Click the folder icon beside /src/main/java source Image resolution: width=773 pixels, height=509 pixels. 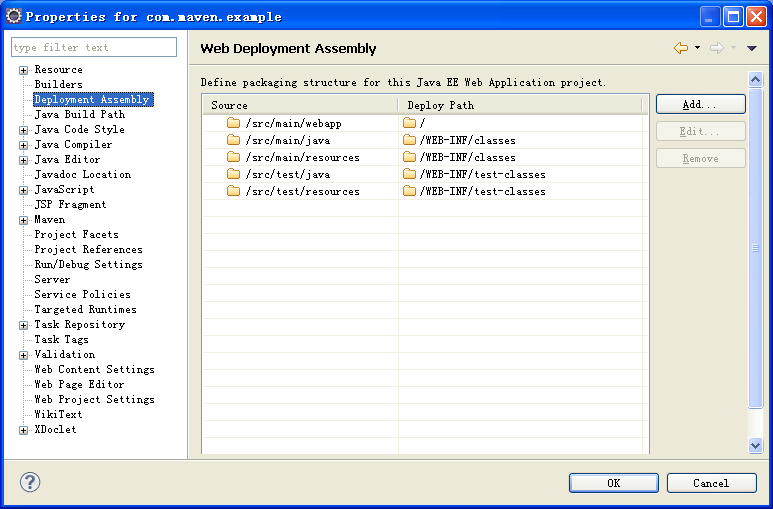coord(234,140)
